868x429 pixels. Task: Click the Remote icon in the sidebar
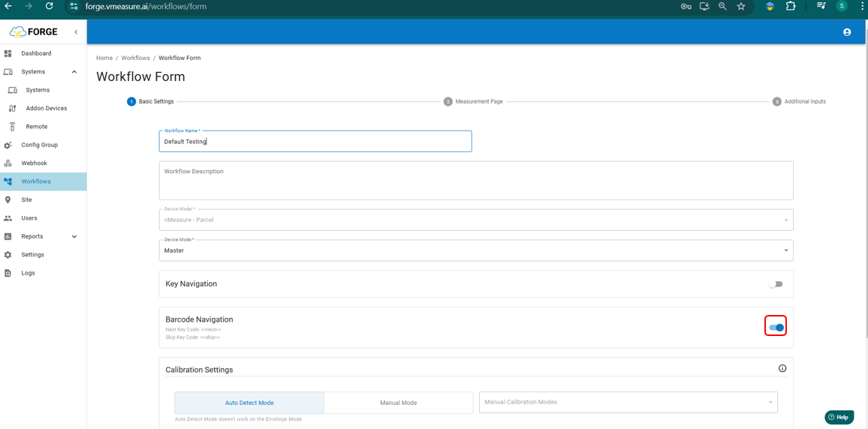(12, 127)
